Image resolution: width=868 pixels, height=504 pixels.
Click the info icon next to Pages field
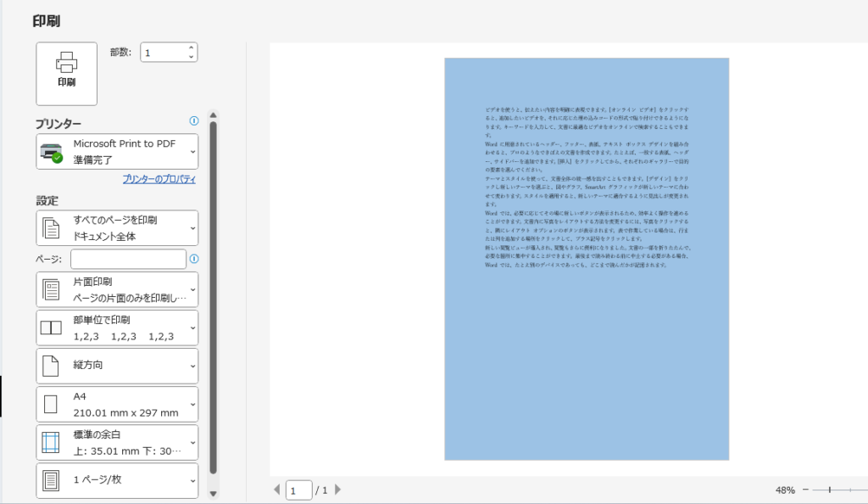click(194, 259)
